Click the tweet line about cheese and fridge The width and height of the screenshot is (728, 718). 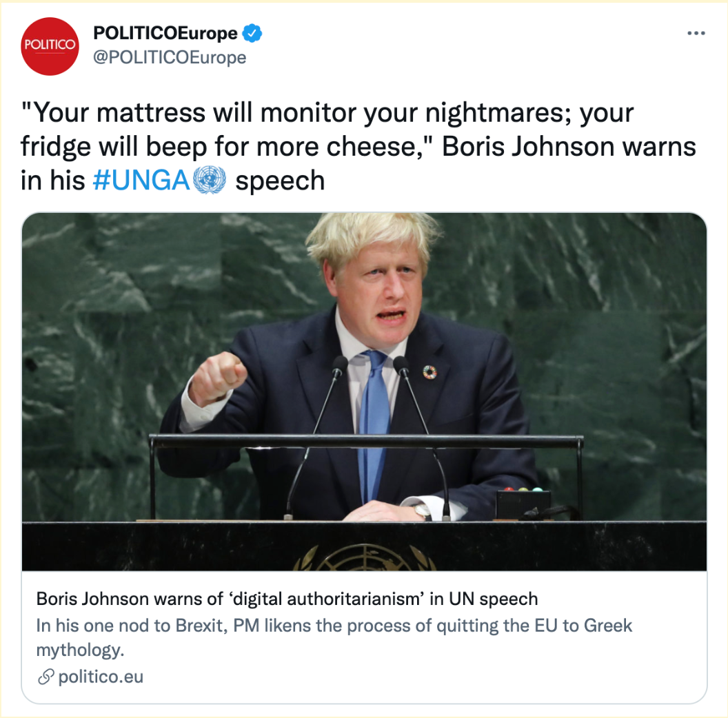358,147
